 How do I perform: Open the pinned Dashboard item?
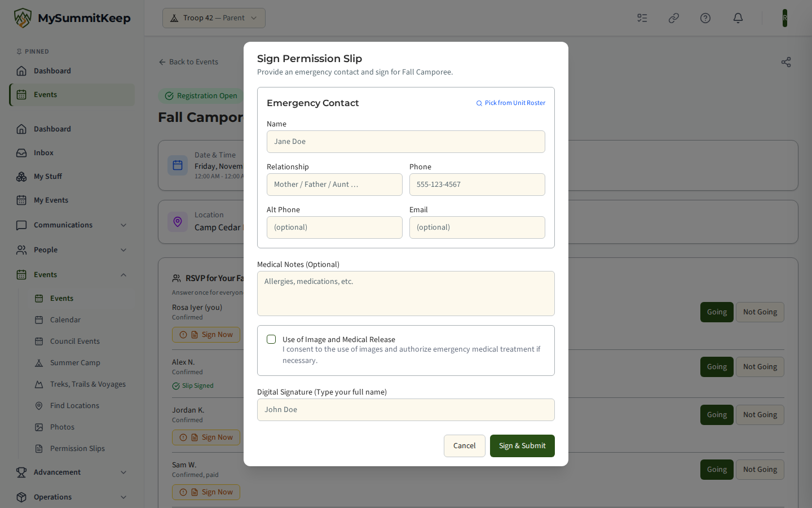click(x=72, y=71)
